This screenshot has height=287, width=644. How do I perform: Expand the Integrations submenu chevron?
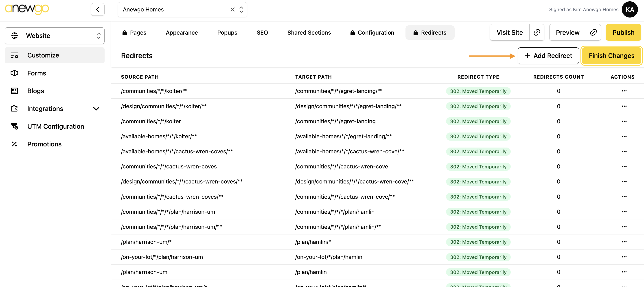point(96,109)
